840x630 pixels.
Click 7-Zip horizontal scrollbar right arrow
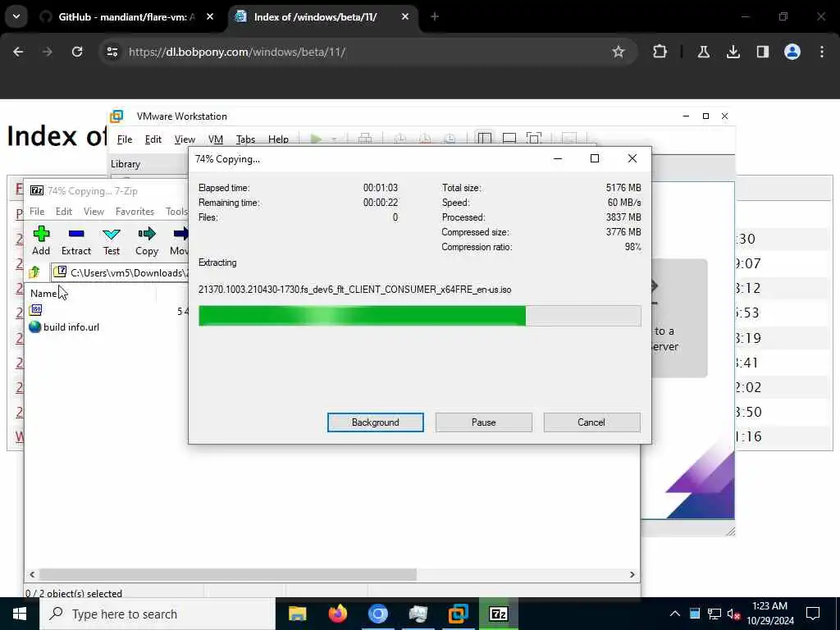click(x=632, y=574)
